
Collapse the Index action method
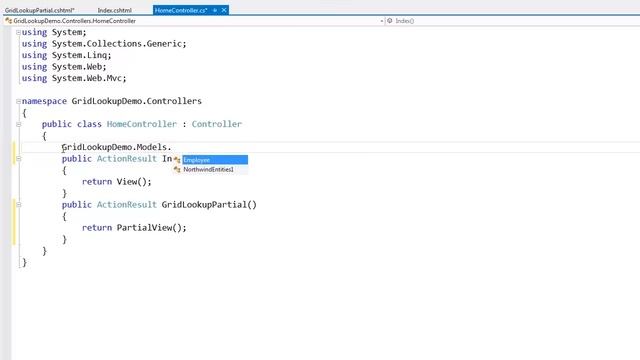18,159
